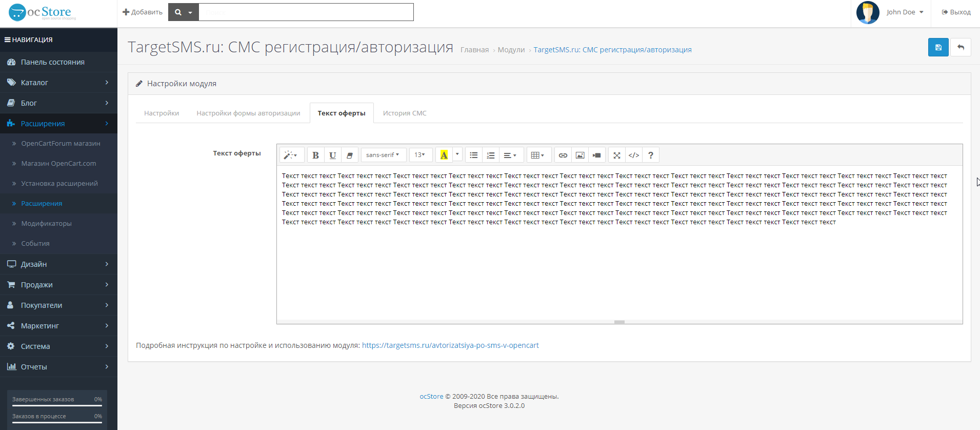Open the editor style magic wand dropdown
Viewport: 980px width, 430px height.
[x=291, y=155]
